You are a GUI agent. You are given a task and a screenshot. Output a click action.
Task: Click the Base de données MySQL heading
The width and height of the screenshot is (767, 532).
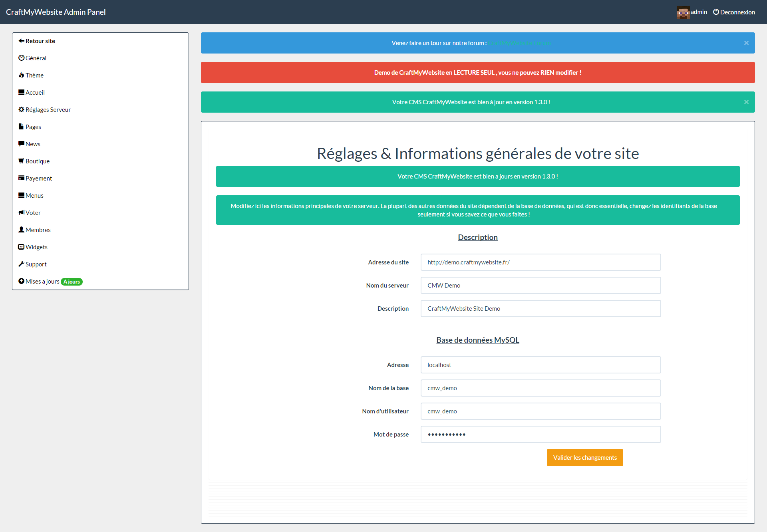click(x=478, y=340)
